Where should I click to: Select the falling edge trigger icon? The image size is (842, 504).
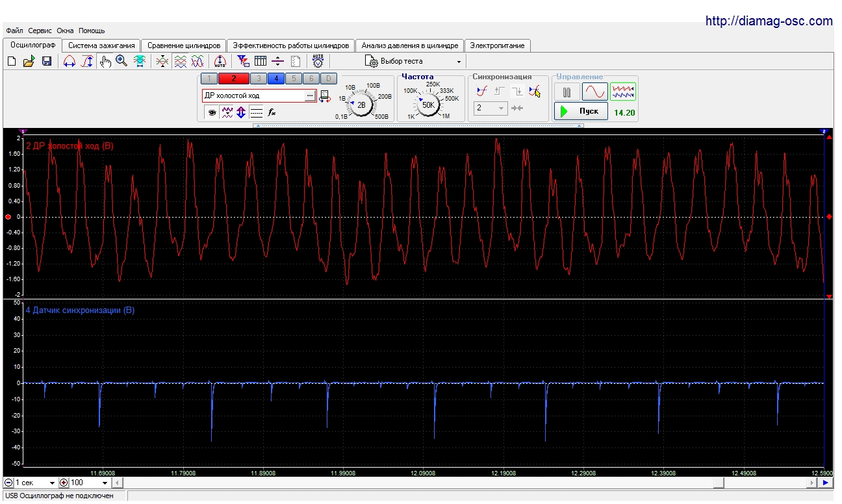pyautogui.click(x=517, y=91)
